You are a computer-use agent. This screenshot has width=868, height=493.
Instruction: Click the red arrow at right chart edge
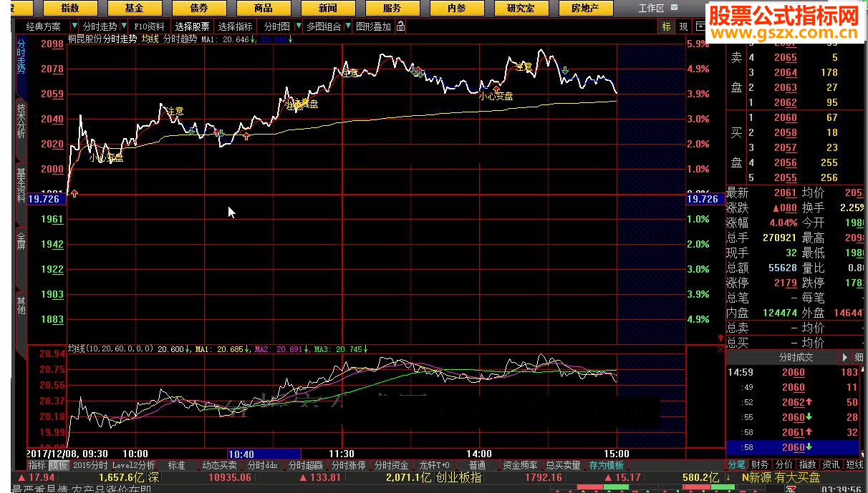pyautogui.click(x=720, y=337)
